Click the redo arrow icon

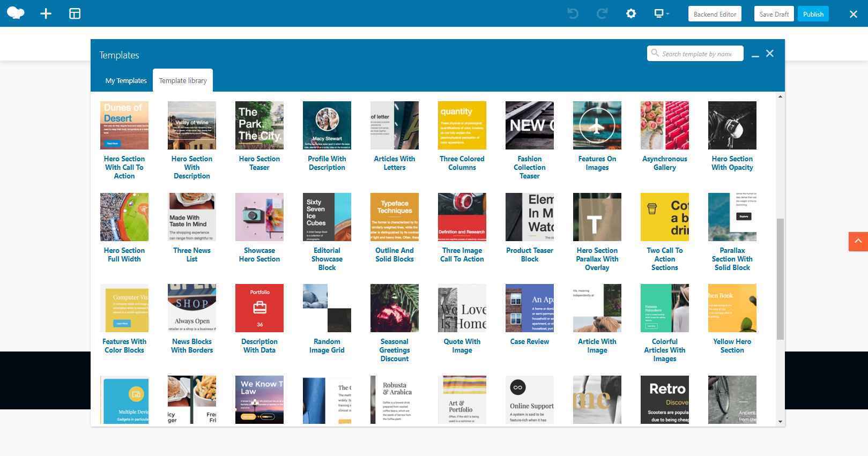point(602,14)
